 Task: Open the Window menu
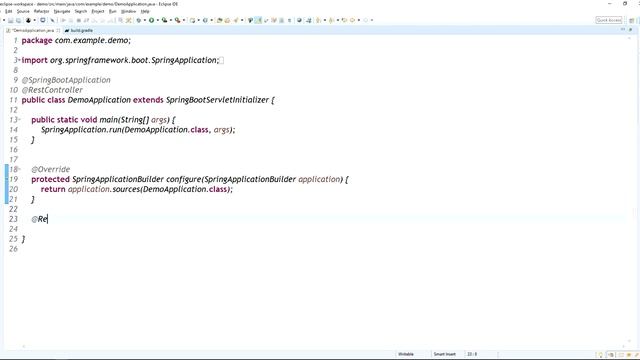point(129,11)
